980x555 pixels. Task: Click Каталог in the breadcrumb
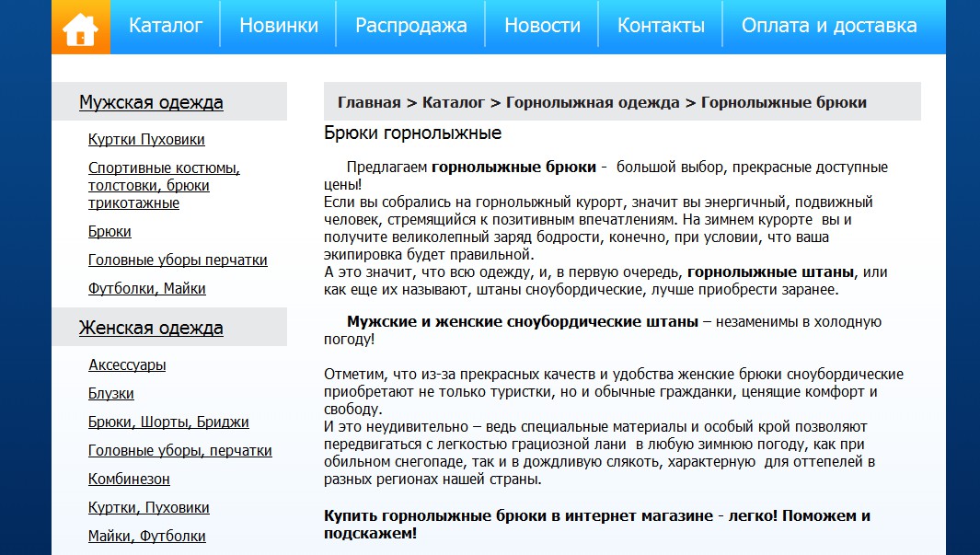[x=453, y=102]
